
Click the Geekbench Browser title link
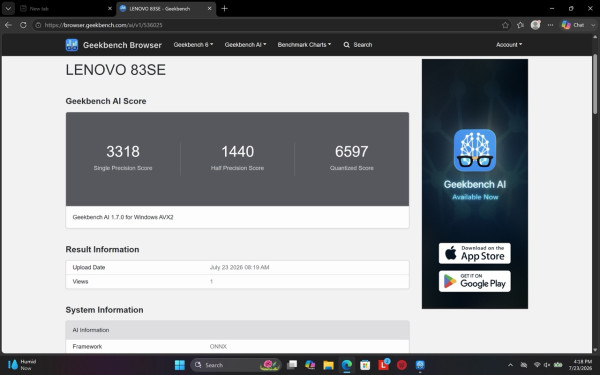click(122, 45)
